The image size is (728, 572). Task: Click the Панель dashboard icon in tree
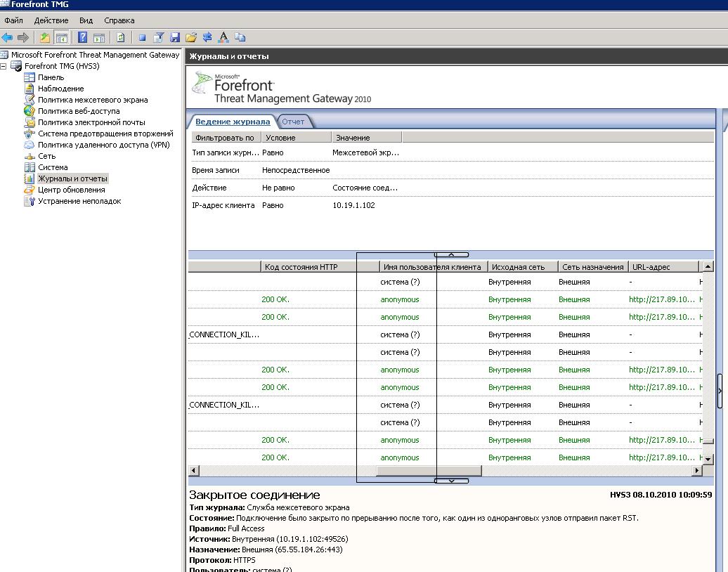tap(30, 77)
